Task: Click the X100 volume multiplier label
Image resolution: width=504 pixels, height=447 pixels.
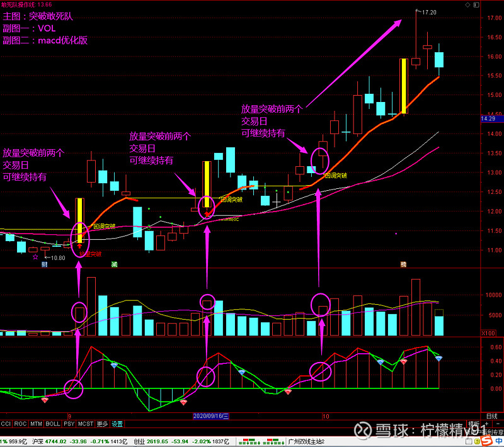Action: tap(488, 333)
